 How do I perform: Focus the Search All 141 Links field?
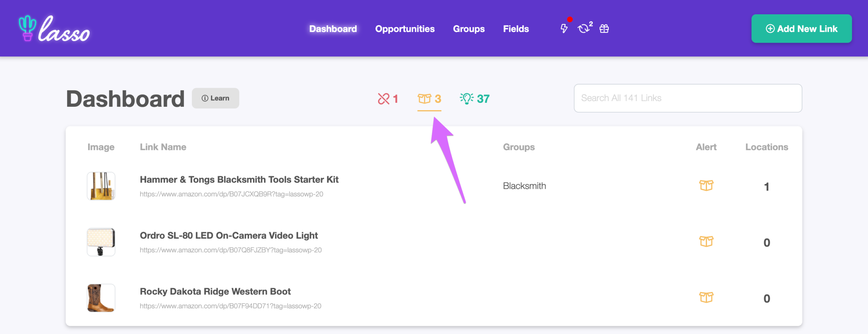[688, 98]
